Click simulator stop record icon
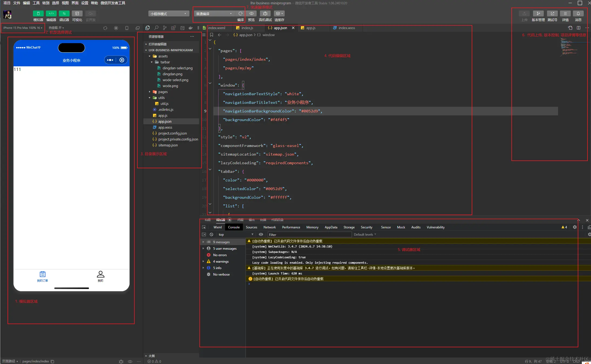 pos(116,28)
